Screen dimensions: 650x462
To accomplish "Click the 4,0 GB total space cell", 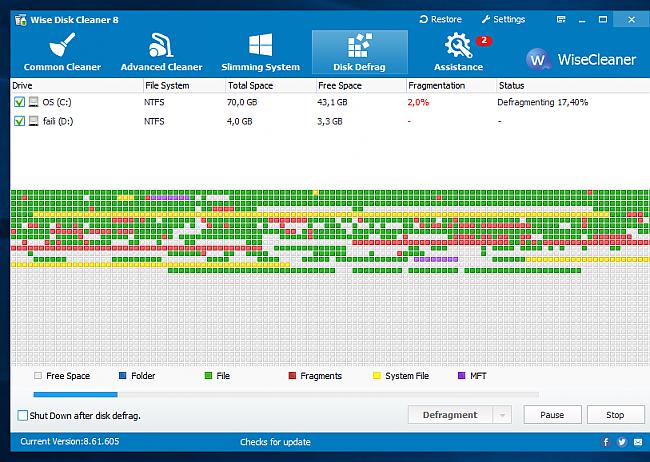I will [x=240, y=121].
